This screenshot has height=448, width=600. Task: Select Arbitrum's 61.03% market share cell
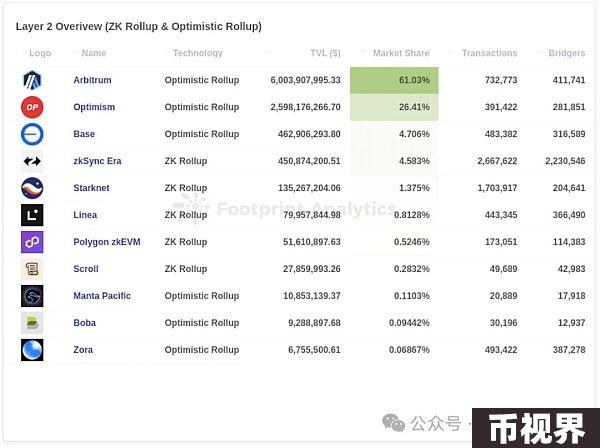[x=394, y=80]
